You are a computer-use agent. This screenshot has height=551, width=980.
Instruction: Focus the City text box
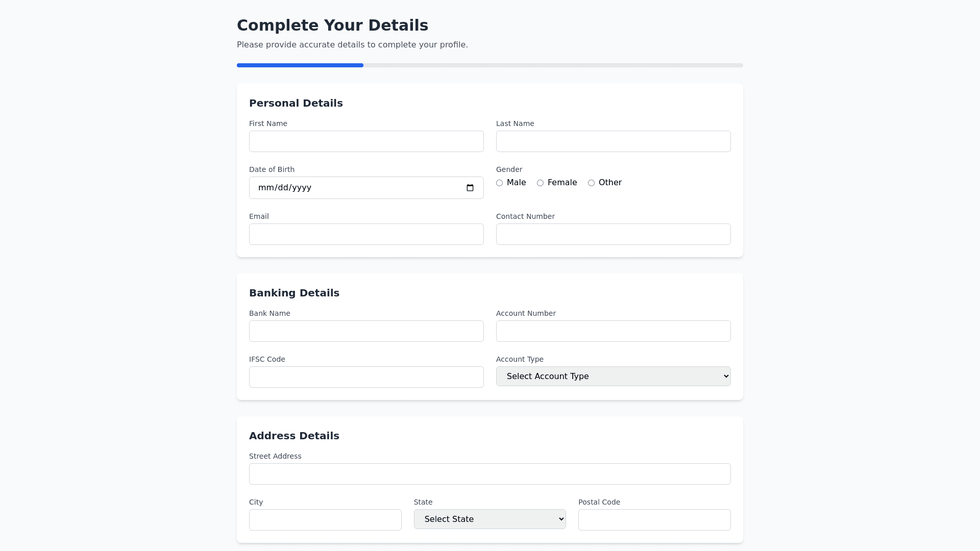[x=325, y=520]
